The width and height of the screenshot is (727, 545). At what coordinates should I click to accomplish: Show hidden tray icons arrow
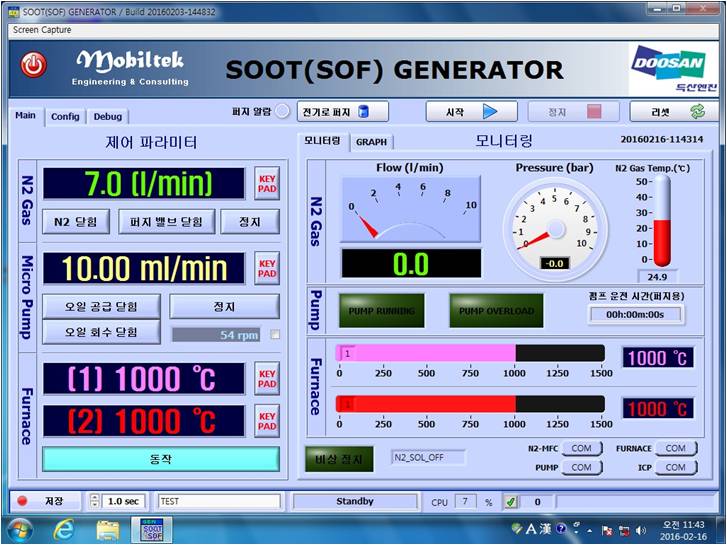click(x=589, y=530)
